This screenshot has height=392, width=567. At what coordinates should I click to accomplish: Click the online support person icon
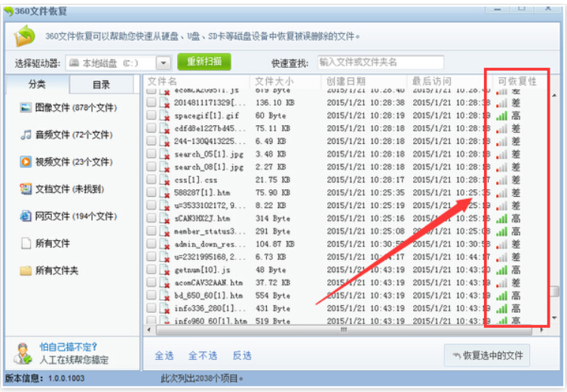pos(22,353)
